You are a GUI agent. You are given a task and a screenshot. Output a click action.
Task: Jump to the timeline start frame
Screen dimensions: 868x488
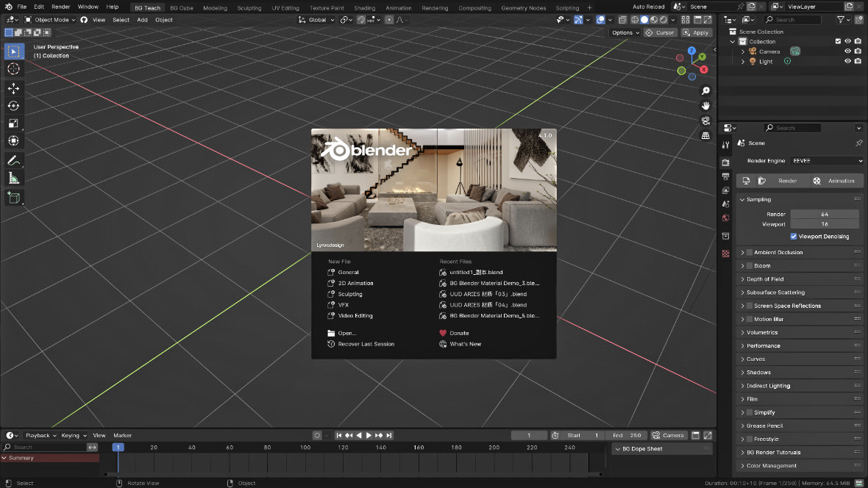(339, 435)
